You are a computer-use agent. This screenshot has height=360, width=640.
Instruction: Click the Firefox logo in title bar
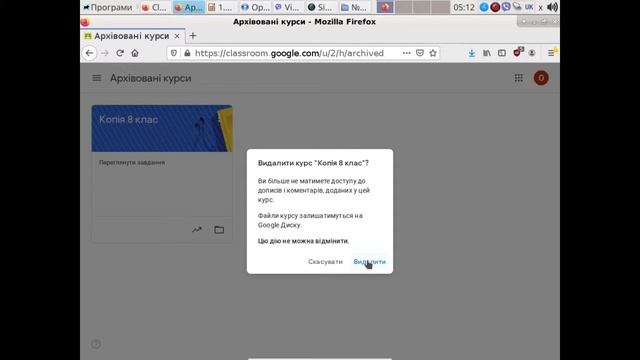pos(85,22)
